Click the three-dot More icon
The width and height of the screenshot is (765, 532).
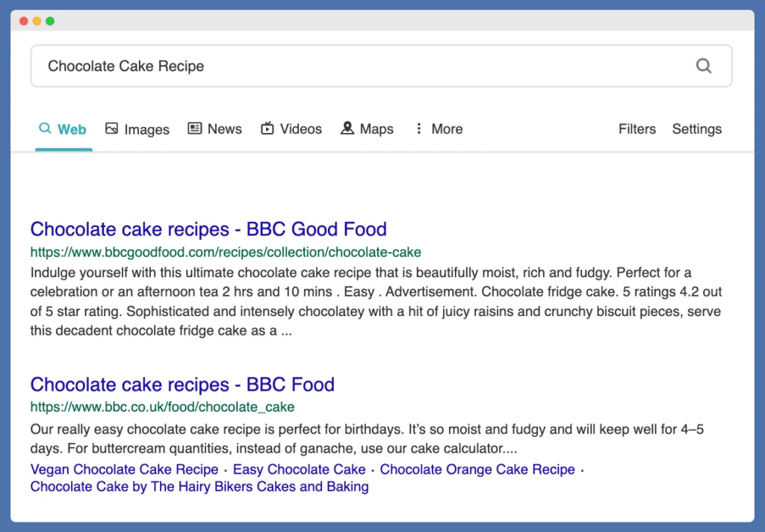[419, 129]
